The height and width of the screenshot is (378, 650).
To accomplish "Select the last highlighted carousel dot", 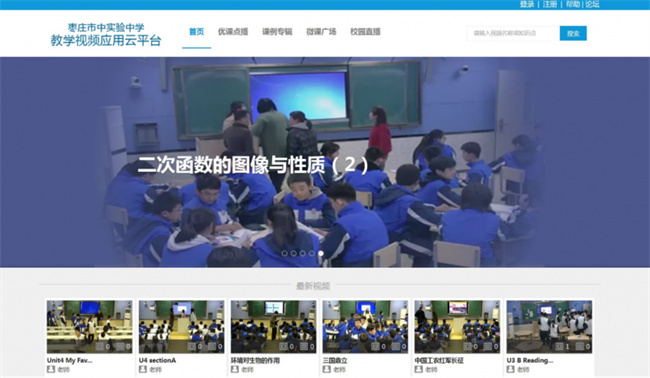I will coord(320,253).
